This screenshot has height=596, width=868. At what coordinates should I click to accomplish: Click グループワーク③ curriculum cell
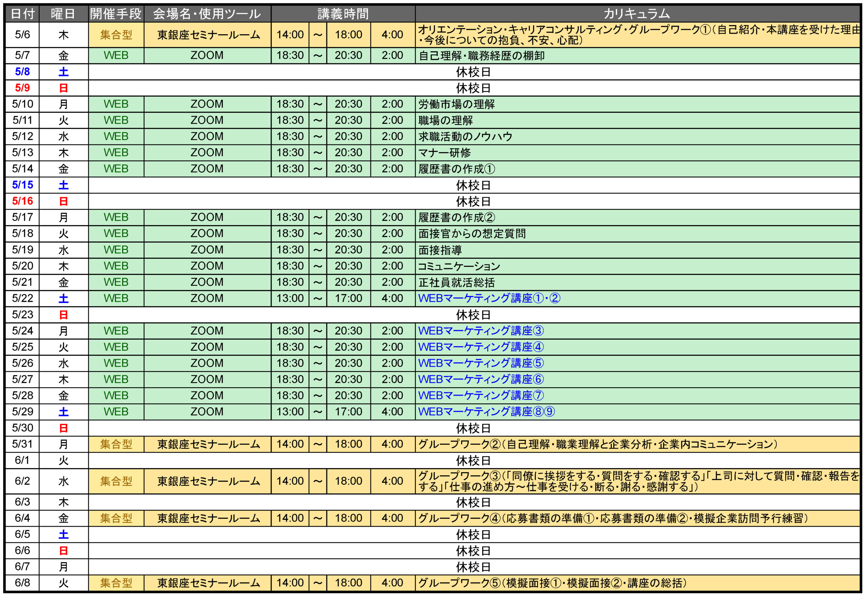pyautogui.click(x=637, y=481)
